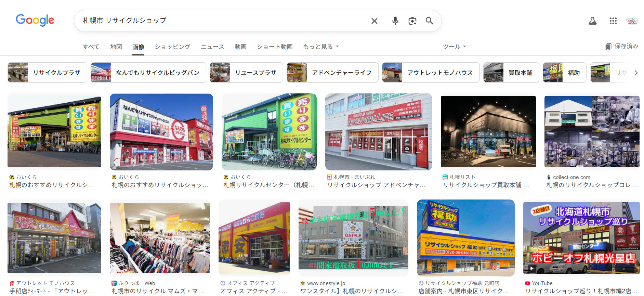This screenshot has height=296, width=644.
Task: Open link リサイクルショップ アドベンチャ…
Action: pyautogui.click(x=377, y=185)
